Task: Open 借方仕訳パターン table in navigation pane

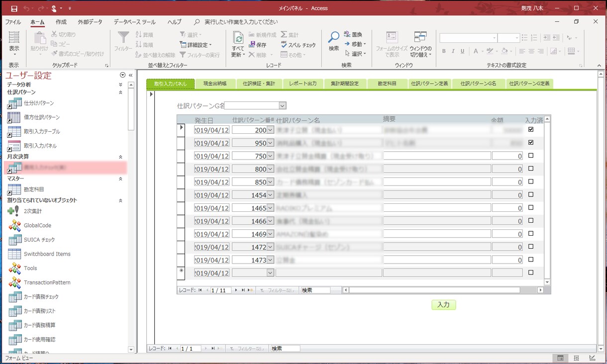Action: pyautogui.click(x=34, y=117)
